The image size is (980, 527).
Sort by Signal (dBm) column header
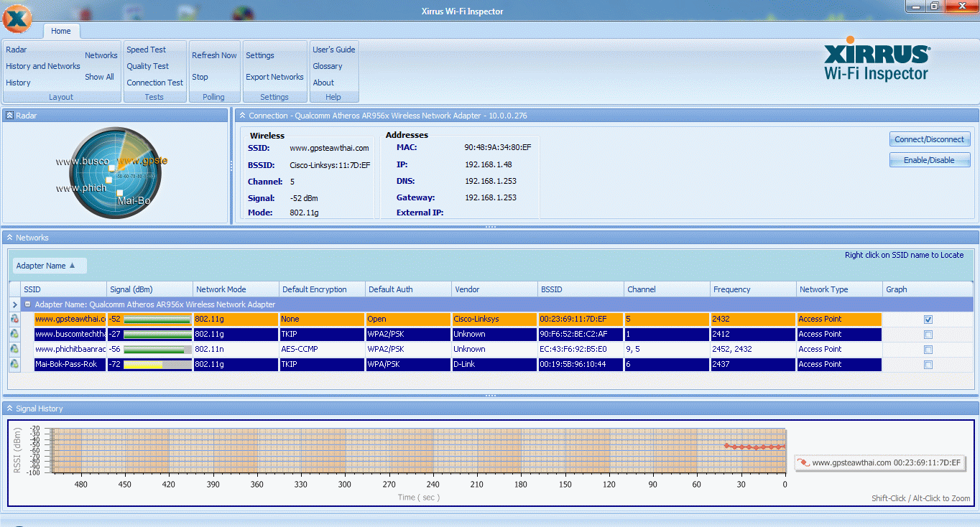pos(150,289)
